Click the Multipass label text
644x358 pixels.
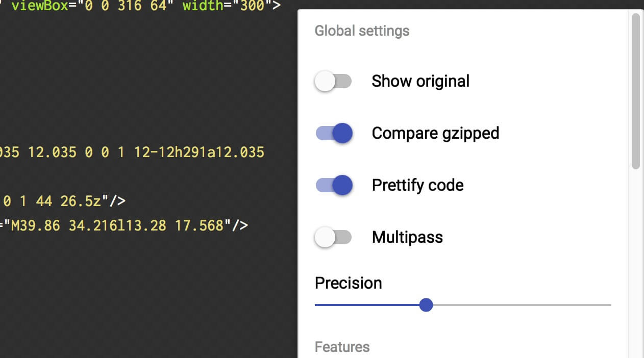[407, 237]
